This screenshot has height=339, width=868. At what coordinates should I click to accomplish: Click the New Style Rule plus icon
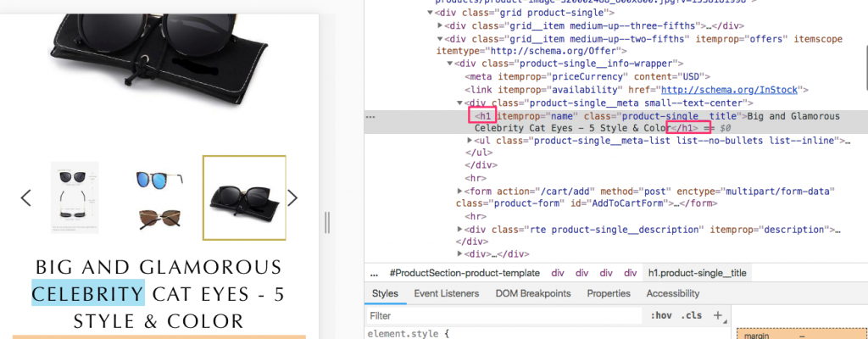click(717, 315)
